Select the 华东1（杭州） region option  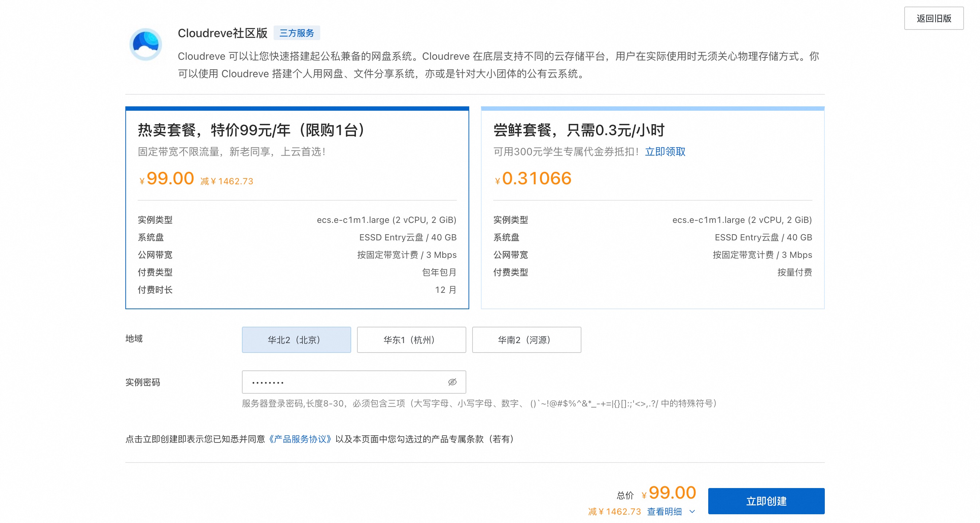(411, 340)
